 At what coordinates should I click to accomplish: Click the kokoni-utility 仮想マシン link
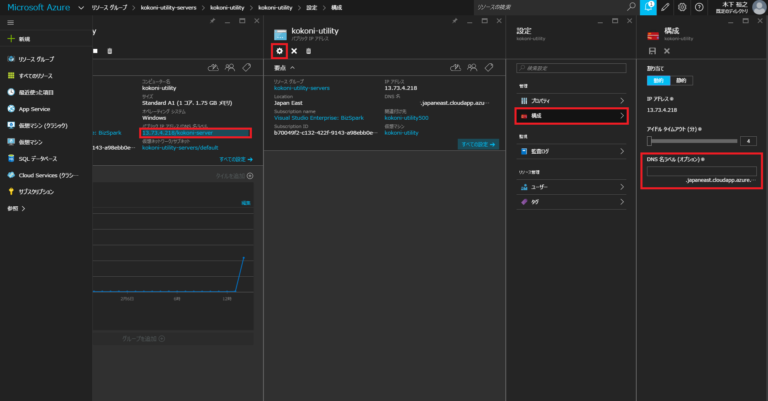(x=402, y=133)
